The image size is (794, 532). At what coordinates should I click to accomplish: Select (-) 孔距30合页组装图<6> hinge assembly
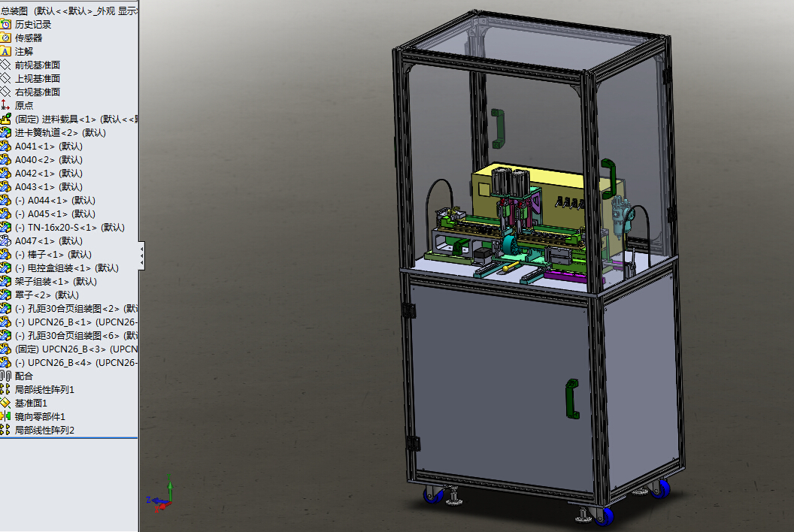(x=76, y=336)
